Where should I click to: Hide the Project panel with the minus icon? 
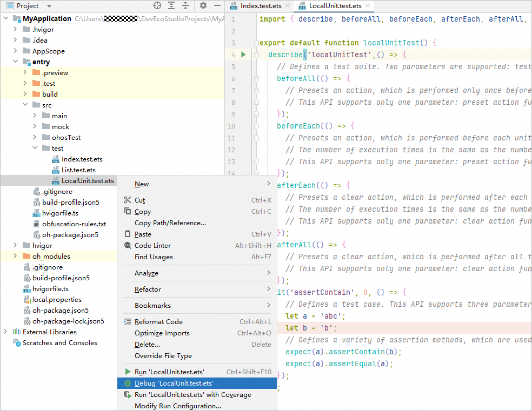tap(217, 6)
